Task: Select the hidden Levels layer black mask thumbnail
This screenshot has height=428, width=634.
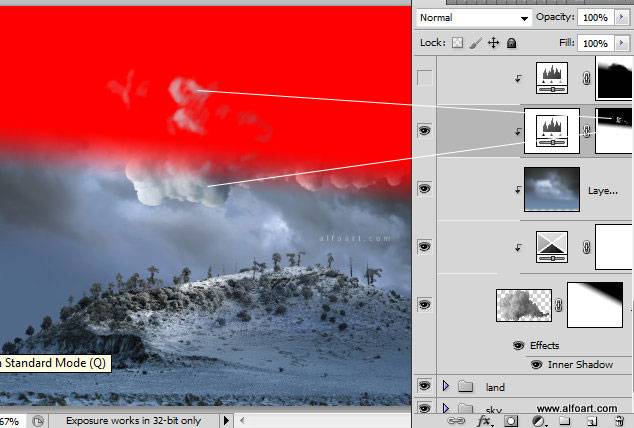Action: (614, 78)
